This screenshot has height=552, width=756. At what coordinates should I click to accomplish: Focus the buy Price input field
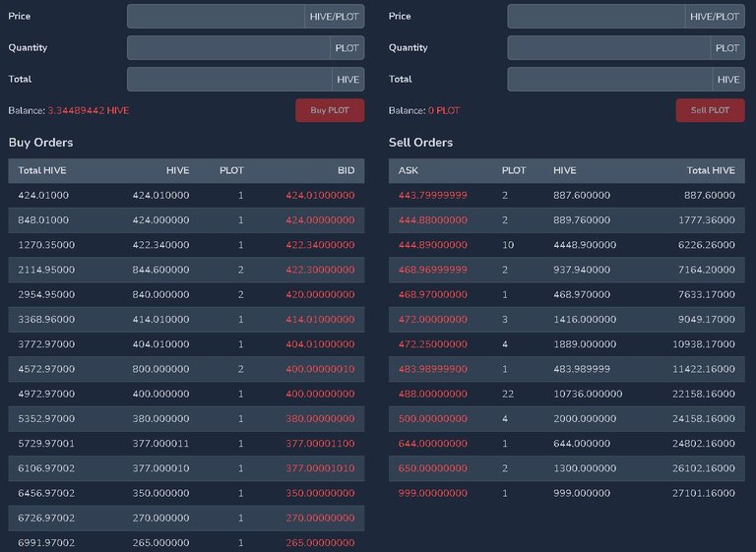[216, 17]
